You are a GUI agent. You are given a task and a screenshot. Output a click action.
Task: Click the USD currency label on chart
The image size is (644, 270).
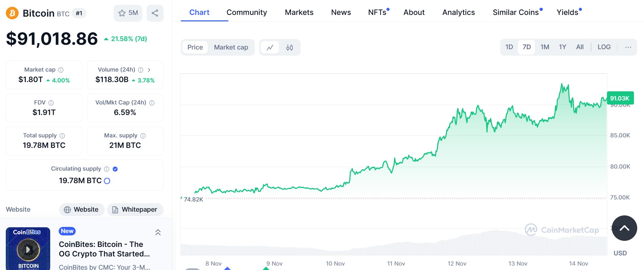(x=620, y=253)
